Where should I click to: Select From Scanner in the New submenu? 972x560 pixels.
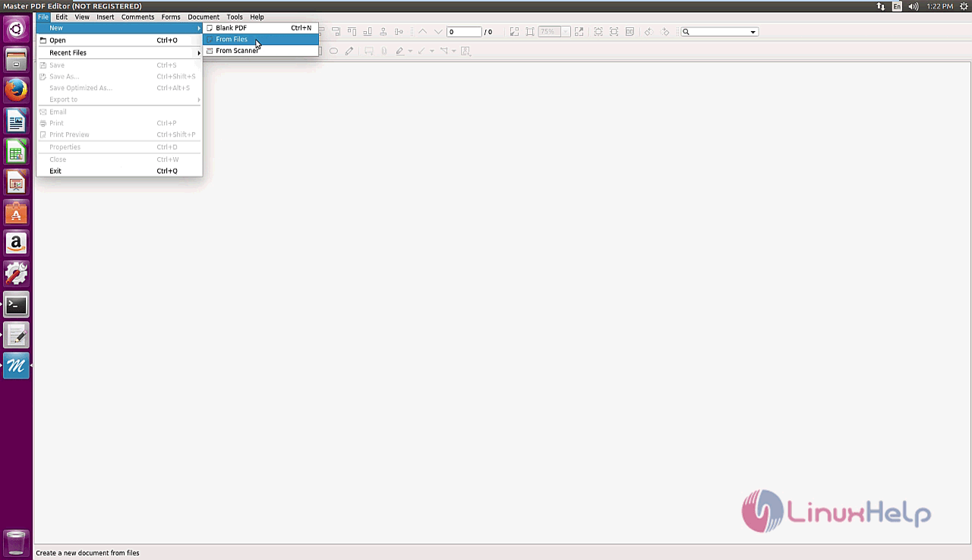coord(260,51)
